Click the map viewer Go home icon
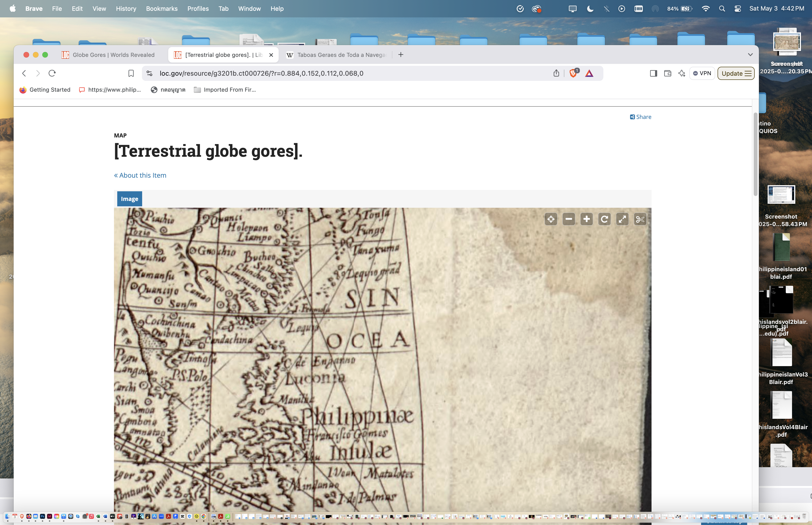812x525 pixels. (x=551, y=219)
